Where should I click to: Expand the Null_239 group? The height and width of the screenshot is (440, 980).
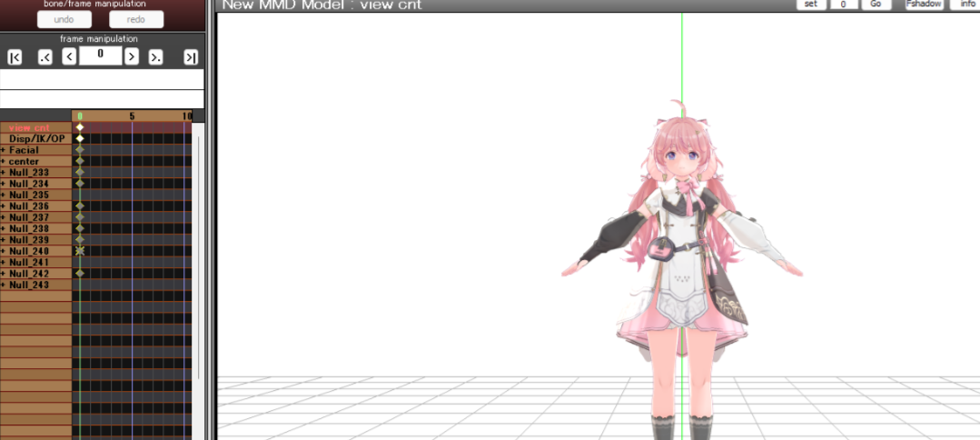click(x=3, y=240)
